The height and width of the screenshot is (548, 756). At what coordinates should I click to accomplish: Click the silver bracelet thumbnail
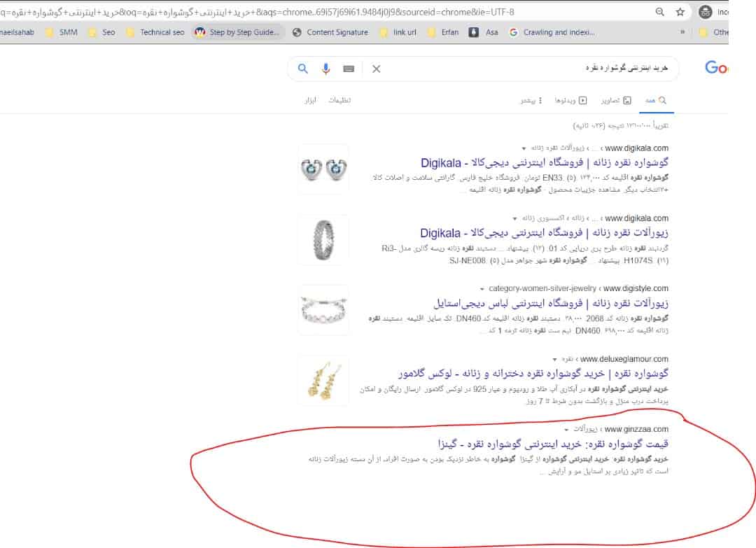(x=323, y=310)
